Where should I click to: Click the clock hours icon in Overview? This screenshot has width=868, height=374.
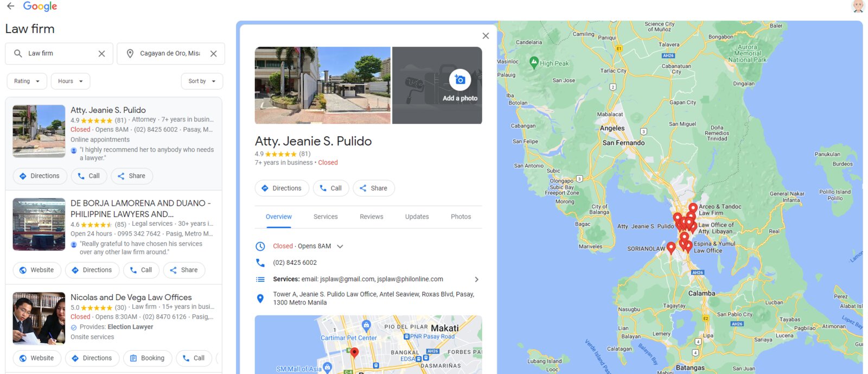[x=260, y=246]
